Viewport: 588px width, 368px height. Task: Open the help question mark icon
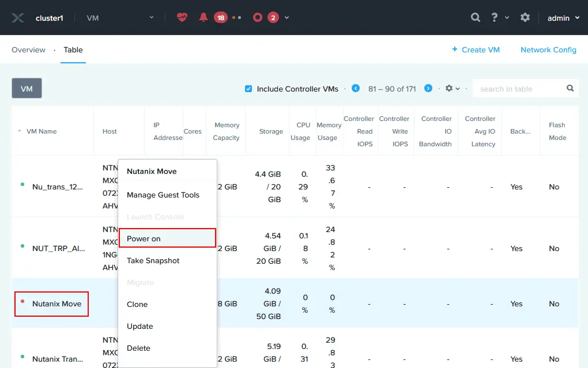495,17
